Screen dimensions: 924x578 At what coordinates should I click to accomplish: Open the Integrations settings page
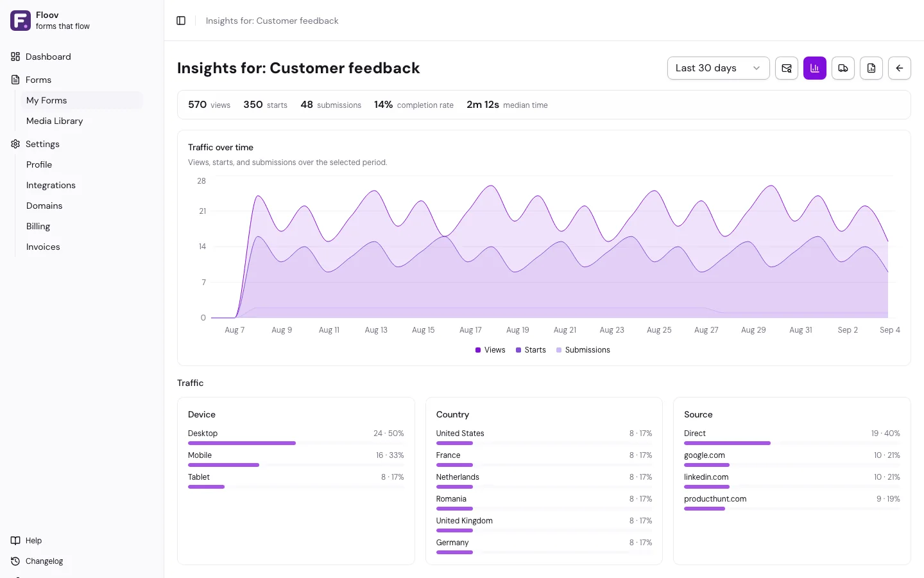point(82,185)
